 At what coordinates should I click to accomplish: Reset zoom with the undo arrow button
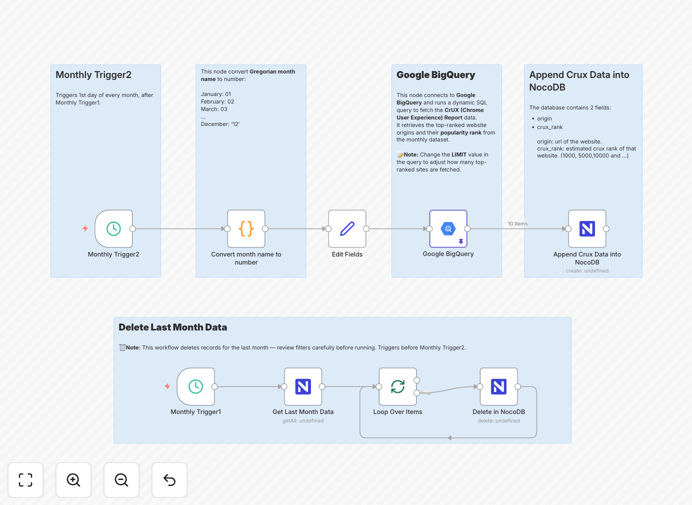click(169, 480)
